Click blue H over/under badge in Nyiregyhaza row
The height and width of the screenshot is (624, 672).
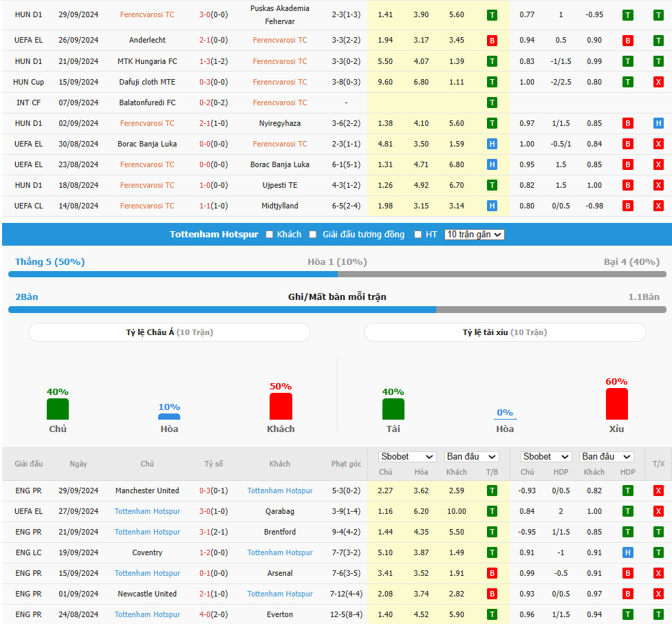pos(659,123)
